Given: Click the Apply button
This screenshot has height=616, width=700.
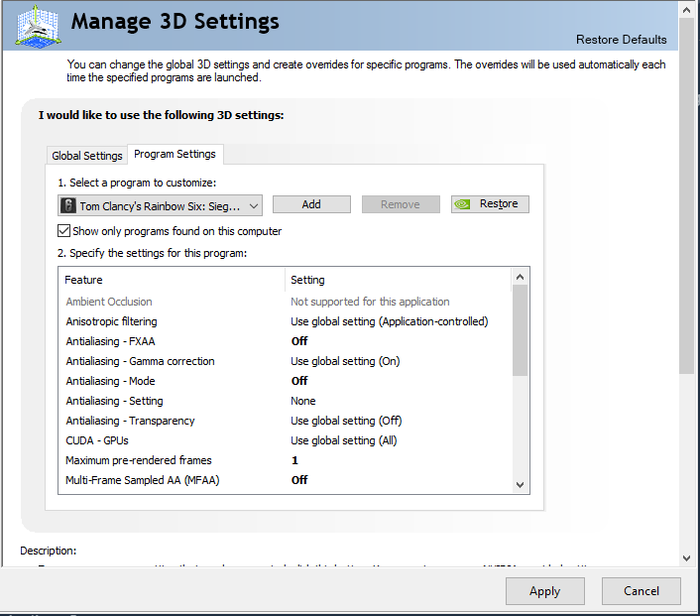Looking at the screenshot, I should tap(544, 591).
